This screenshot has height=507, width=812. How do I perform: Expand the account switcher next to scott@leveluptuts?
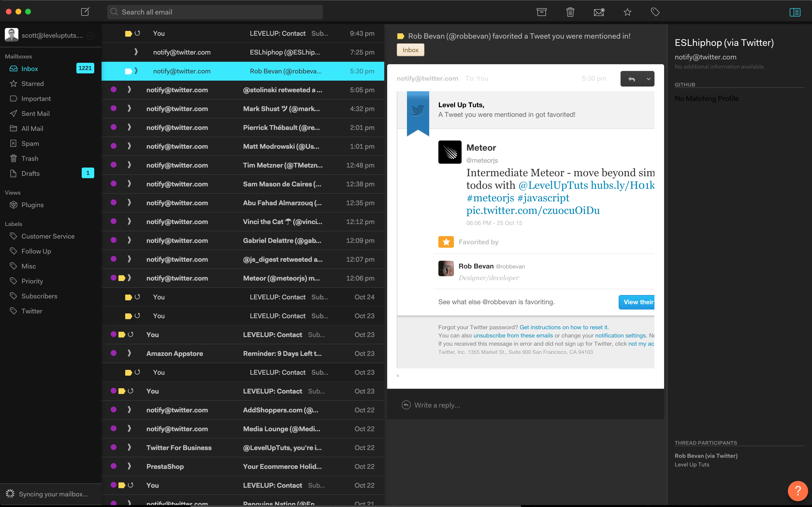click(x=91, y=36)
